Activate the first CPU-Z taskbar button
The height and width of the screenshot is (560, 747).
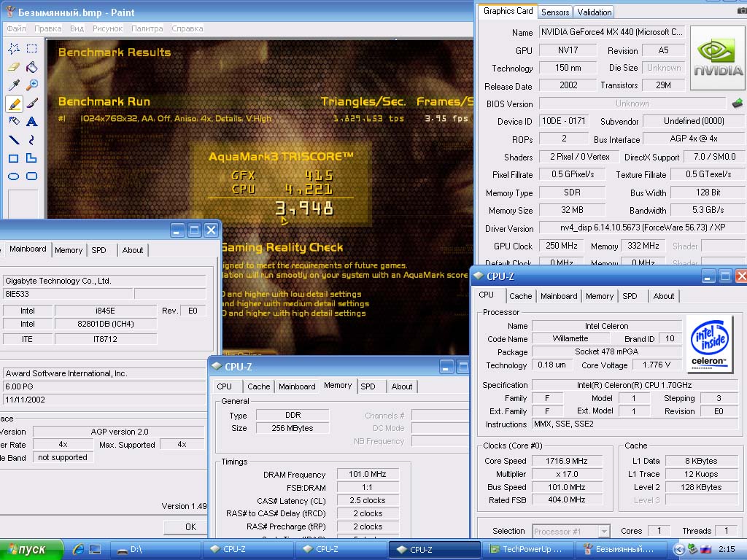tap(248, 550)
